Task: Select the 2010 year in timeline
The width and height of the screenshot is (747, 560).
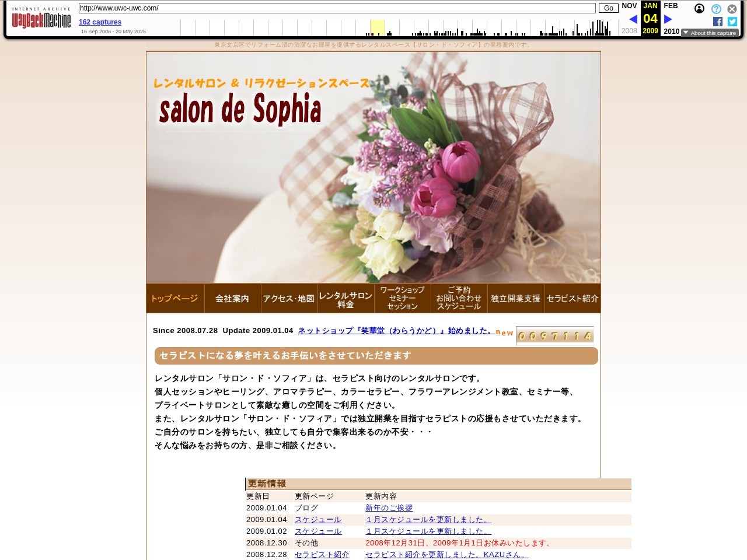Action: click(x=671, y=32)
